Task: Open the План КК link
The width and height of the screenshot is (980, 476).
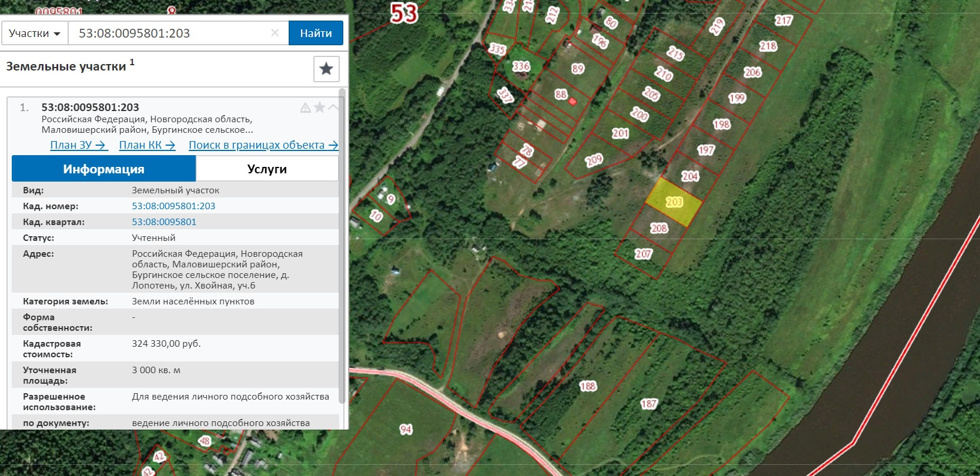Action: (147, 145)
